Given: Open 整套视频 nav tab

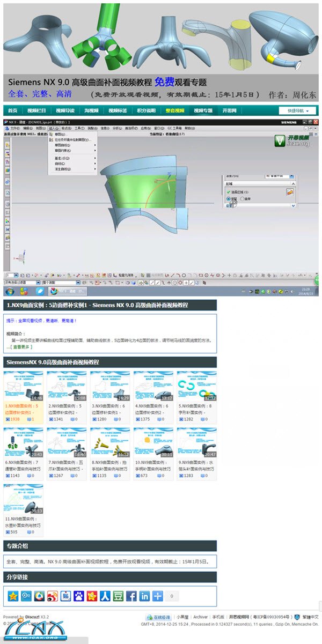Looking at the screenshot, I should coord(174,110).
